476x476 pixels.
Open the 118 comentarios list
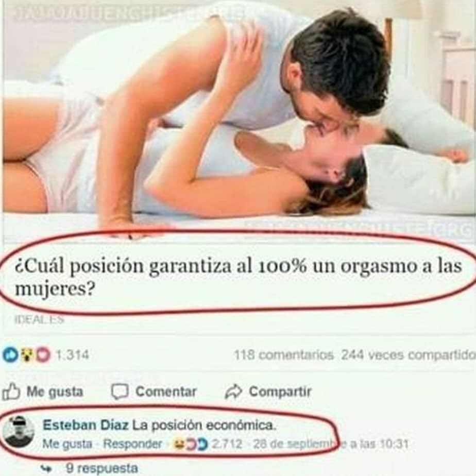283,354
